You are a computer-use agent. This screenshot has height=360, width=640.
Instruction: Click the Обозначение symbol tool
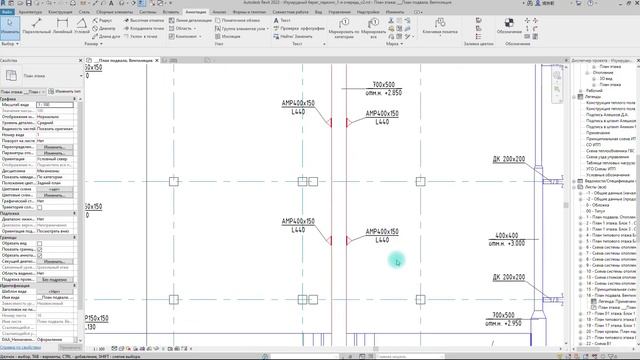click(509, 25)
